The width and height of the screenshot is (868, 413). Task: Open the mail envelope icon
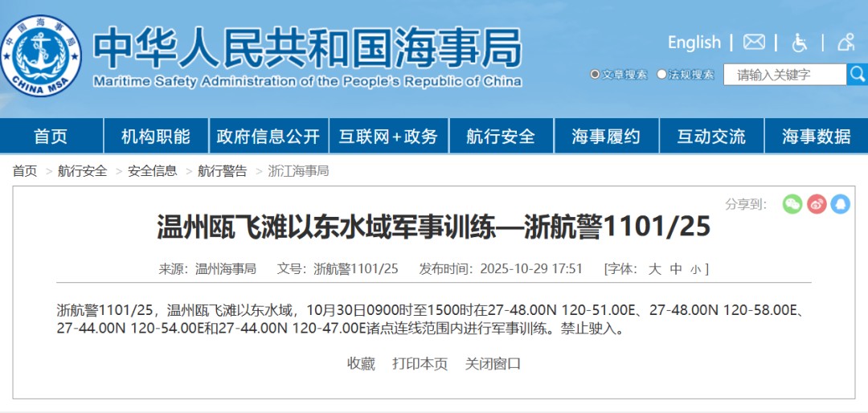754,42
